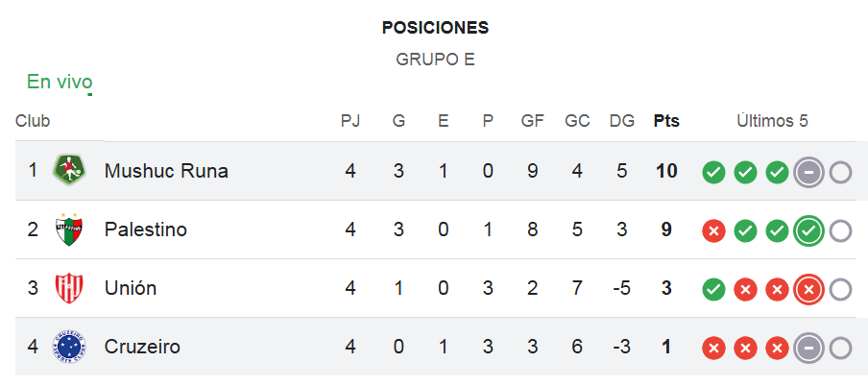The image size is (868, 386).
Task: Click Mushuc Runa's empty upcoming match circle
Action: tap(840, 173)
